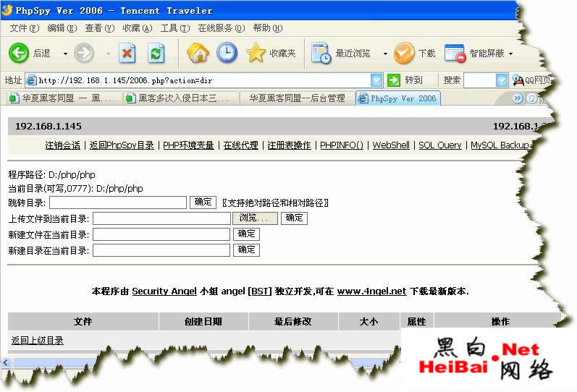
Task: Open the SQL Query link
Action: [439, 145]
